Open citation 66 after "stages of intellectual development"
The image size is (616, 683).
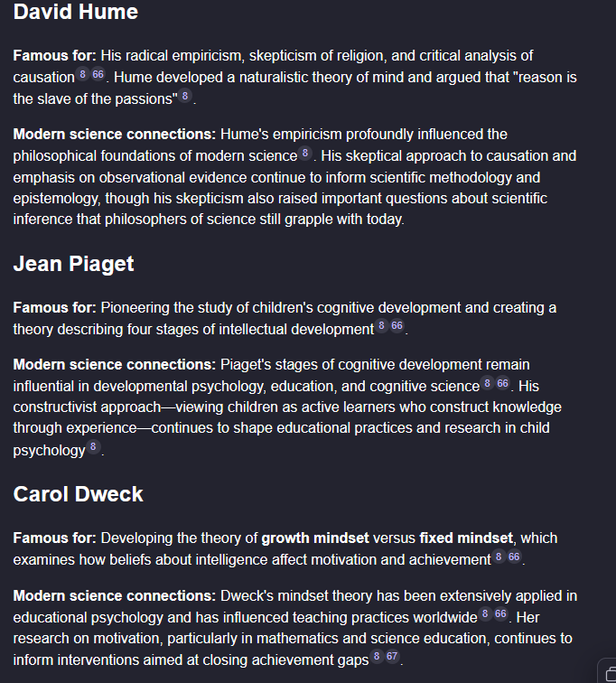[x=397, y=326]
